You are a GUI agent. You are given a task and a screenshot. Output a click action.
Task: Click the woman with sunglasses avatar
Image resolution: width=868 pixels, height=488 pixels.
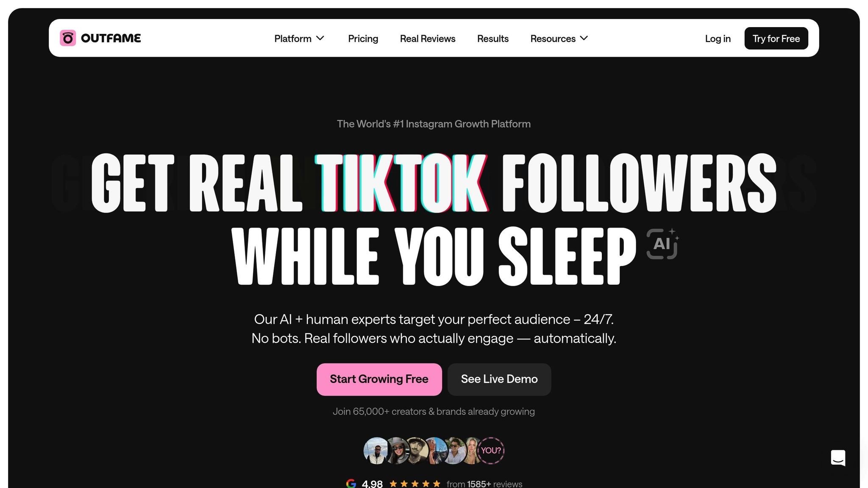coord(397,450)
